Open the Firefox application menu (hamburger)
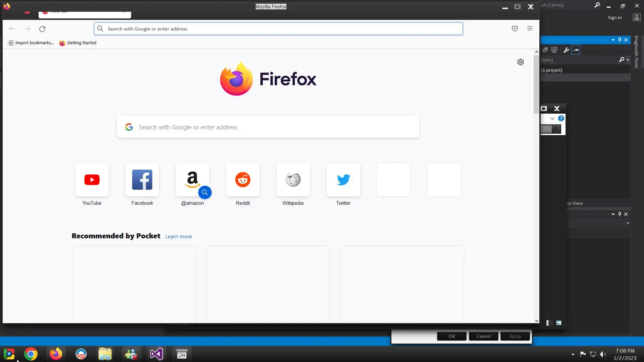Screen dimensions: 644x362 [x=530, y=28]
